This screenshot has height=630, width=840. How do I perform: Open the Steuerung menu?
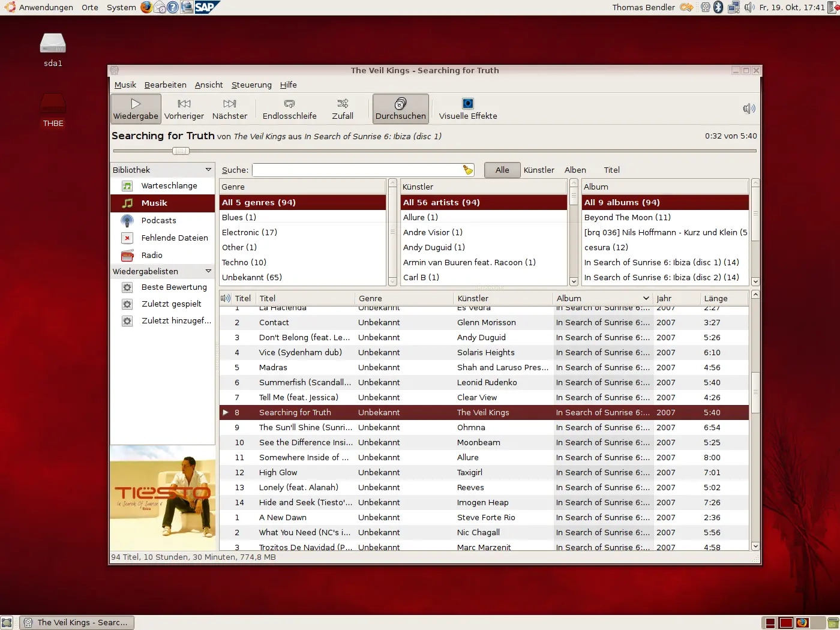coord(251,85)
